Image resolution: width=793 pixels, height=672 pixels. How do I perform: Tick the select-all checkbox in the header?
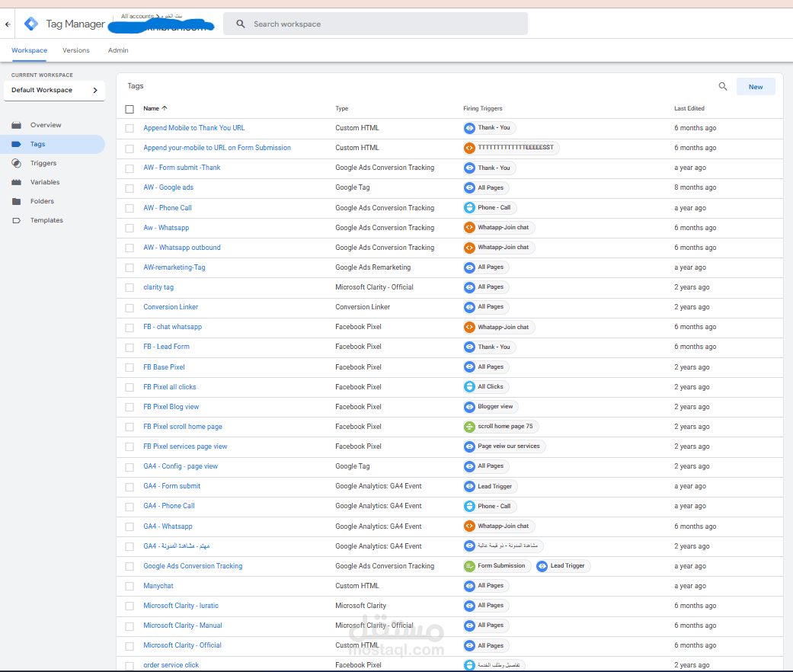(x=130, y=109)
